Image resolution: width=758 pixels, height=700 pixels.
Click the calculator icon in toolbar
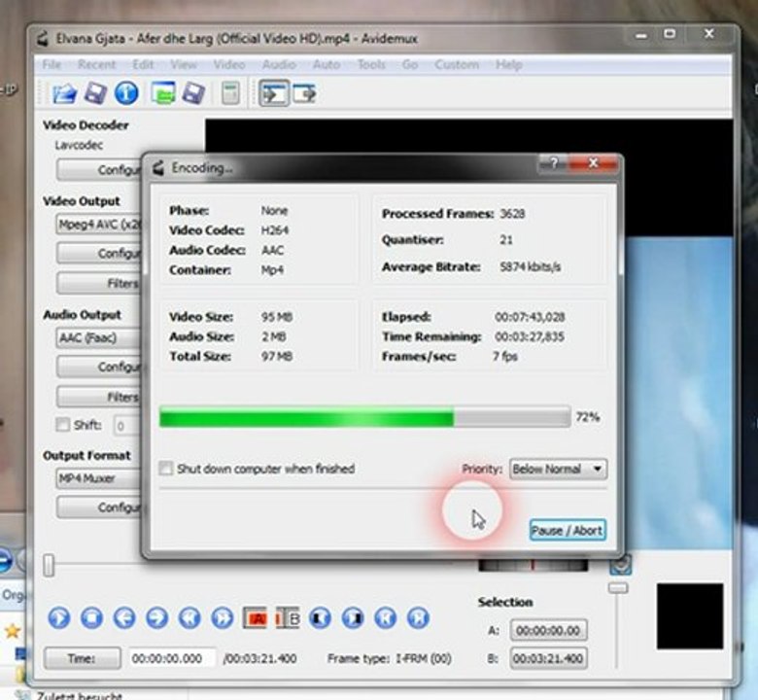pos(230,93)
